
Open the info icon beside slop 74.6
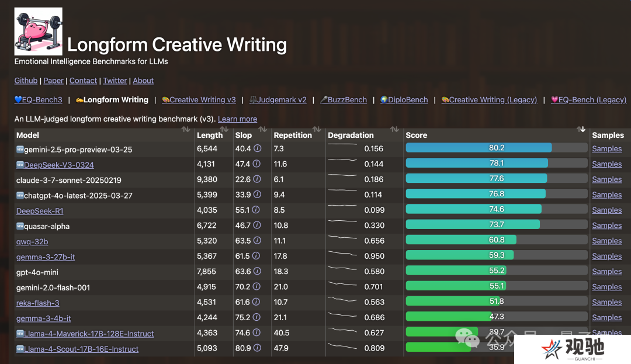[x=256, y=332]
